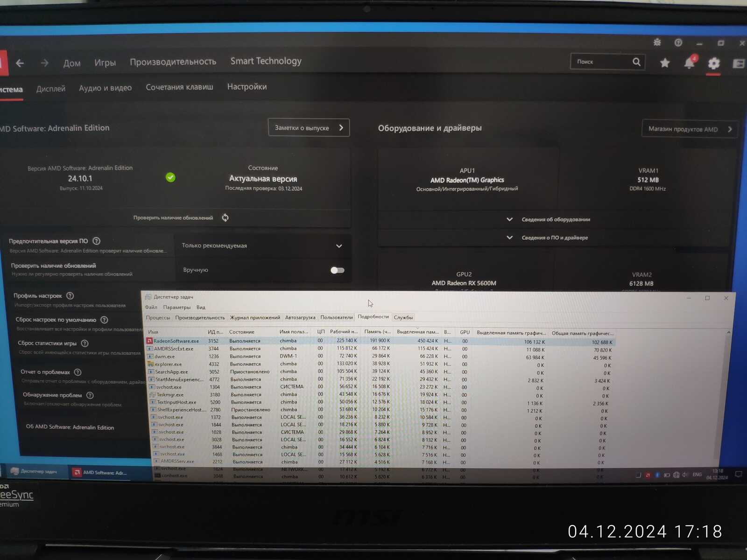The height and width of the screenshot is (560, 747).
Task: Open the Только рекомендуемая dropdown
Action: pos(262,245)
